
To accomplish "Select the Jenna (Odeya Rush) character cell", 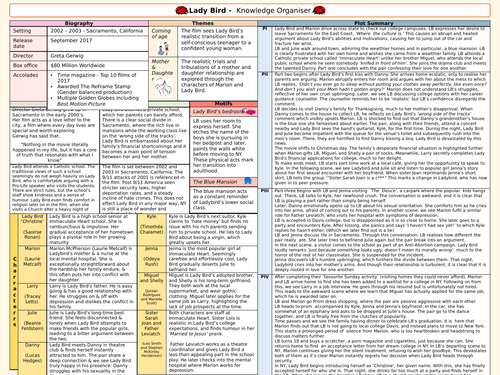I will pyautogui.click(x=152, y=259).
